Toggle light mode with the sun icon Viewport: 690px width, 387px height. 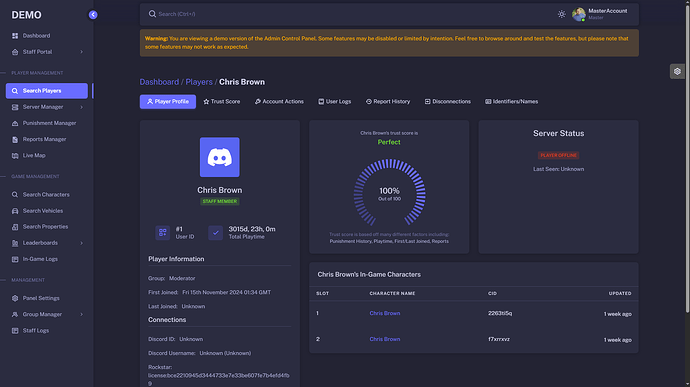click(x=562, y=14)
